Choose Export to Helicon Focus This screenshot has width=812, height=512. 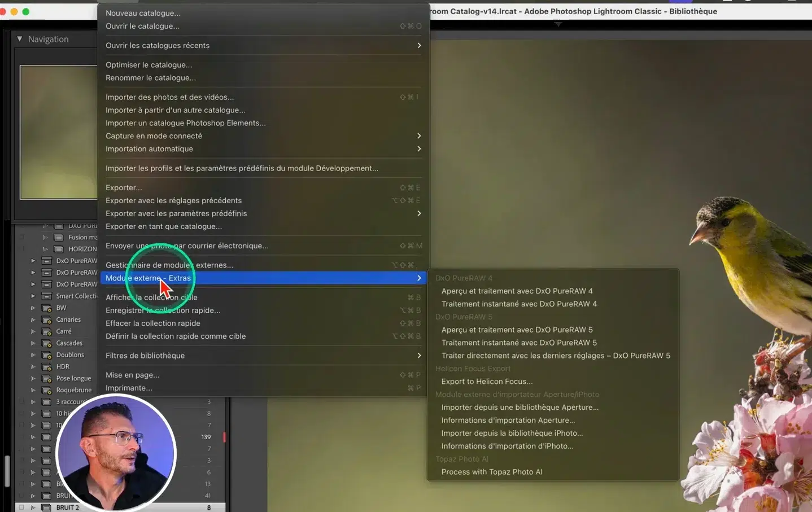[x=553, y=382]
